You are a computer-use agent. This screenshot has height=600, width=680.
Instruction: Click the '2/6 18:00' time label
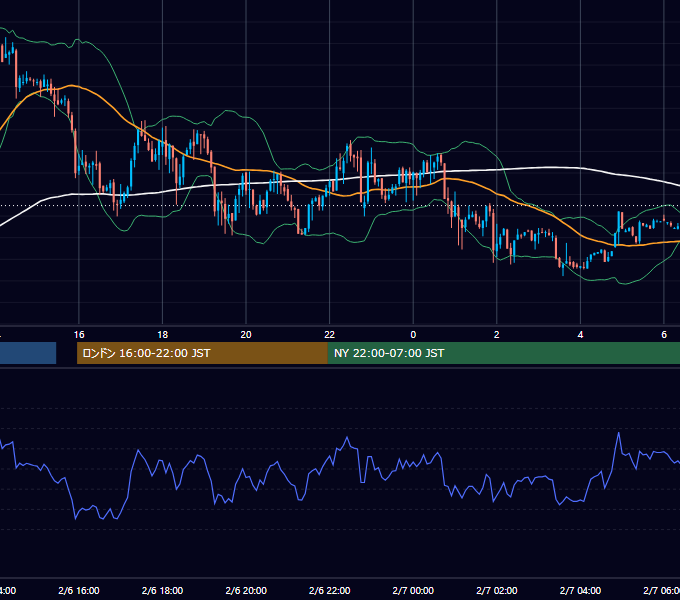click(162, 590)
